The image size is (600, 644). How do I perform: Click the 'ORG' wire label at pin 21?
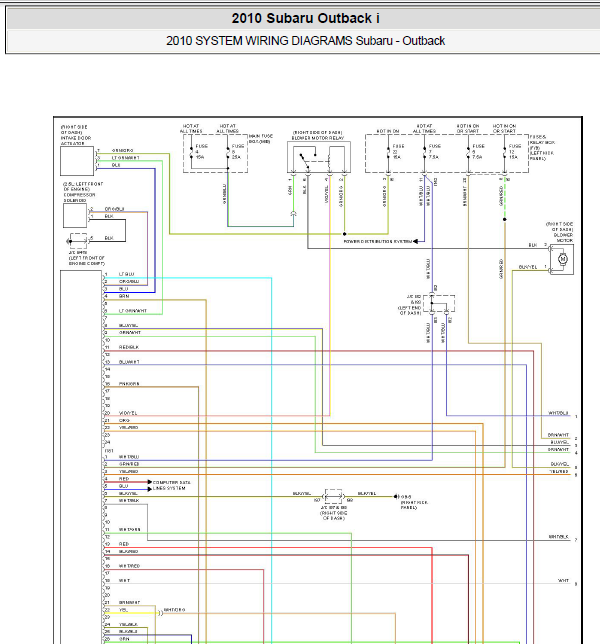tap(124, 420)
